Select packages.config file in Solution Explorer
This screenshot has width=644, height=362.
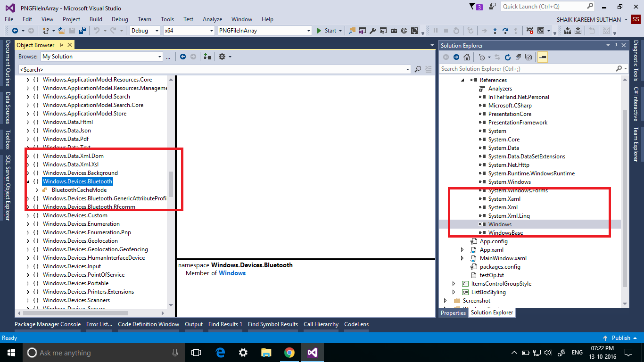(x=500, y=267)
